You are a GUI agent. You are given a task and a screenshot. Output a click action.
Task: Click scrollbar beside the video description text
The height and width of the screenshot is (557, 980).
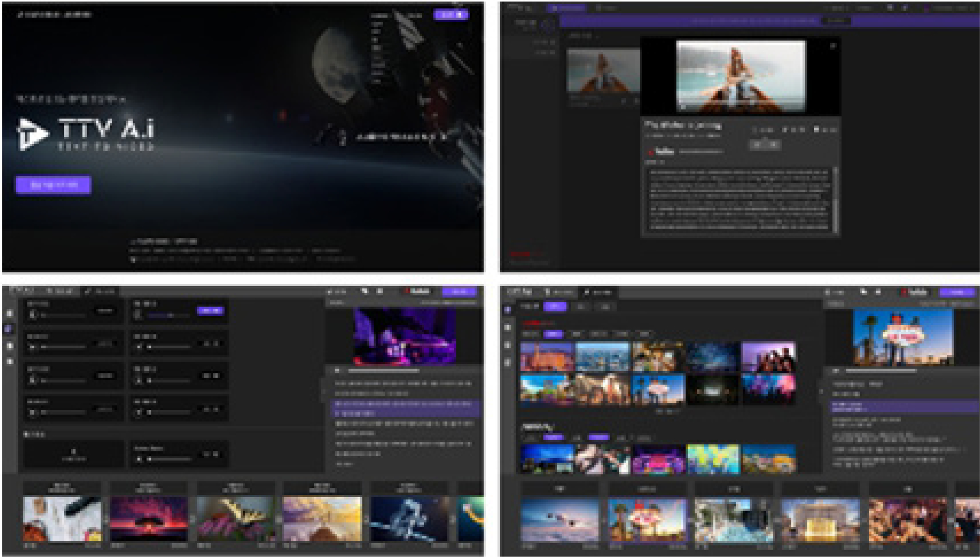pos(836,200)
